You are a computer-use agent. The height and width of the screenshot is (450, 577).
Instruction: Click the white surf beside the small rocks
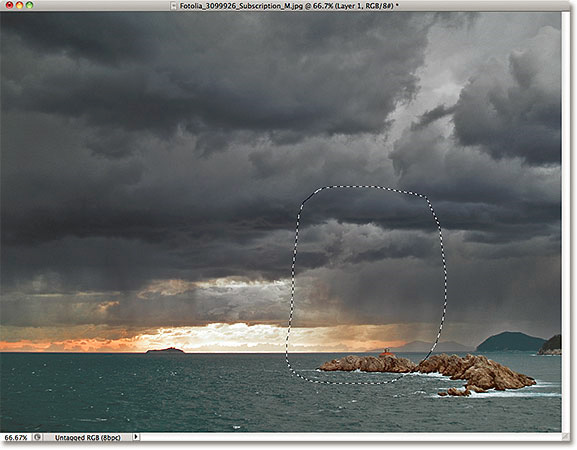(515, 394)
